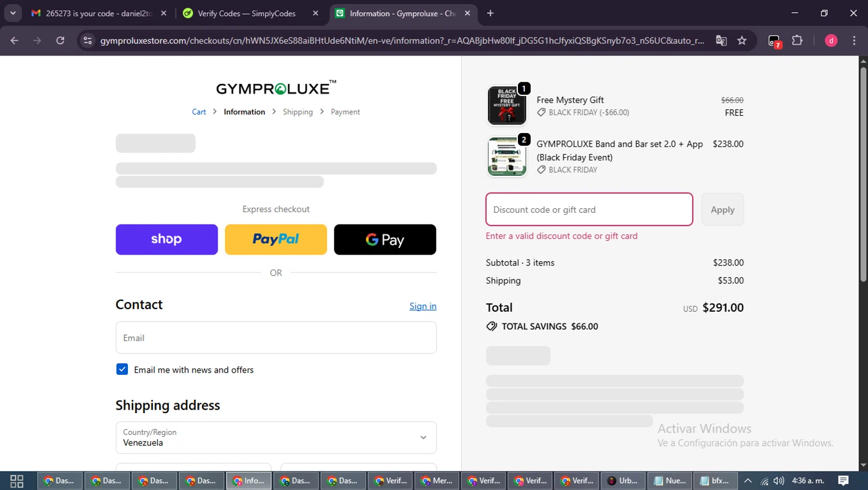This screenshot has width=868, height=490.
Task: Select the Information - Gymproluxe checkout tab
Action: click(x=403, y=13)
